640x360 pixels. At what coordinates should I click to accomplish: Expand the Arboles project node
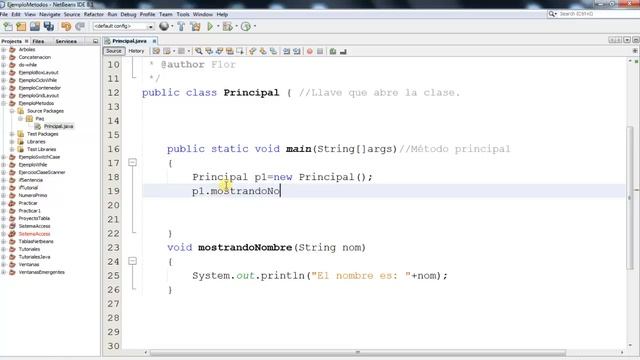click(4, 49)
